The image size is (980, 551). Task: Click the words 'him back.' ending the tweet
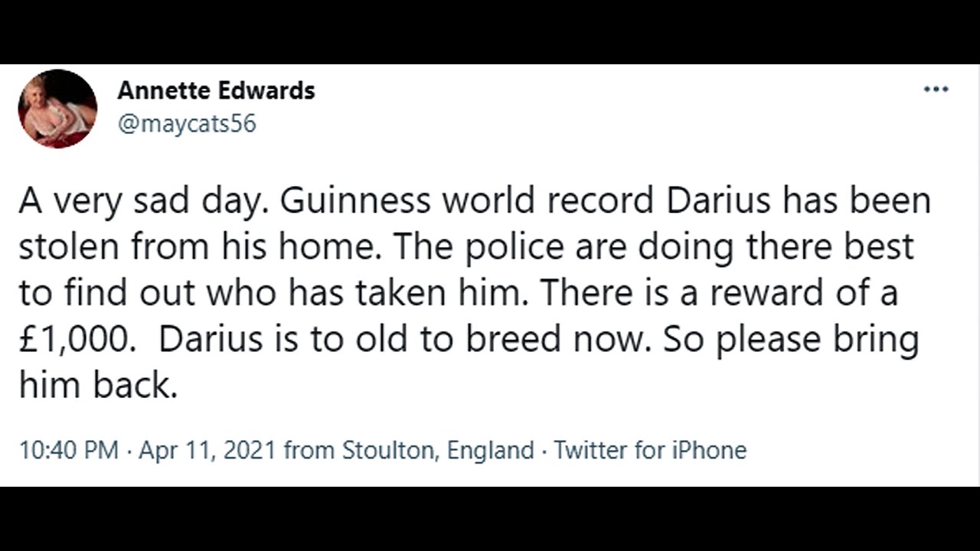pyautogui.click(x=98, y=386)
